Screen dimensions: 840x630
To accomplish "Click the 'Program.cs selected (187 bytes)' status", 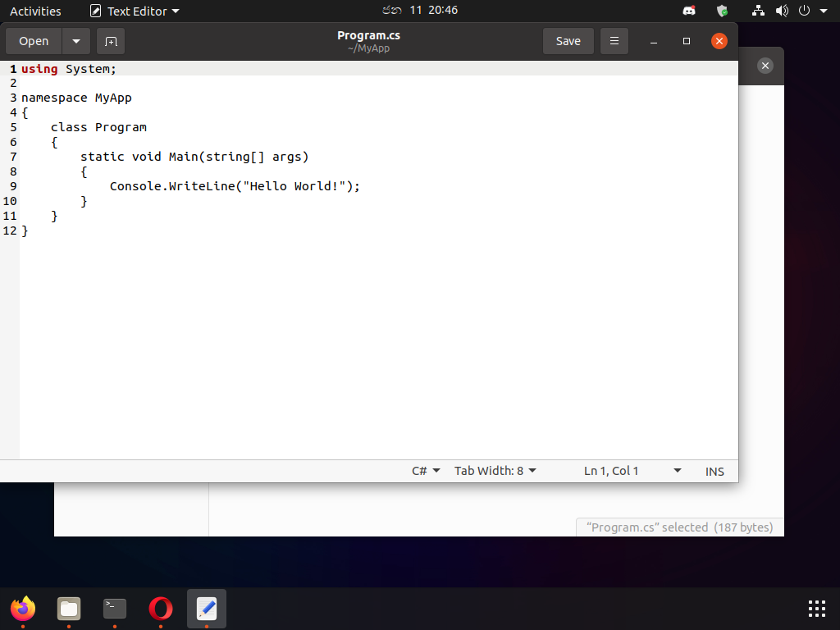I will point(679,527).
